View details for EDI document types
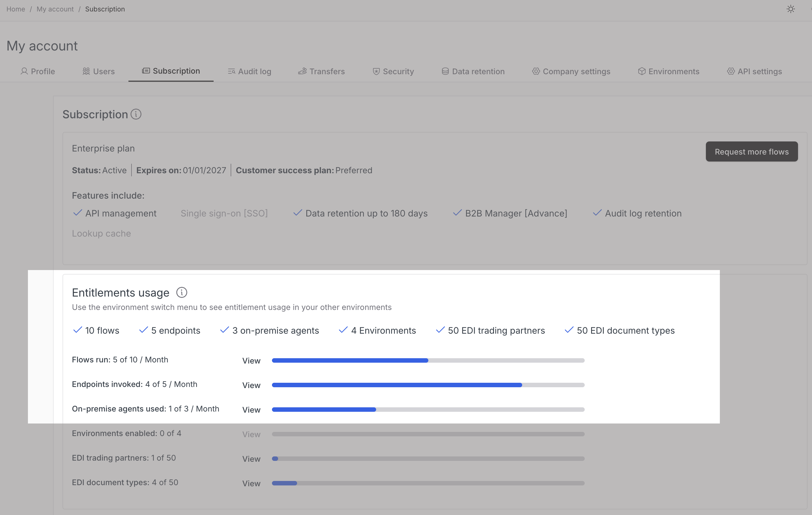This screenshot has height=515, width=812. 251,483
